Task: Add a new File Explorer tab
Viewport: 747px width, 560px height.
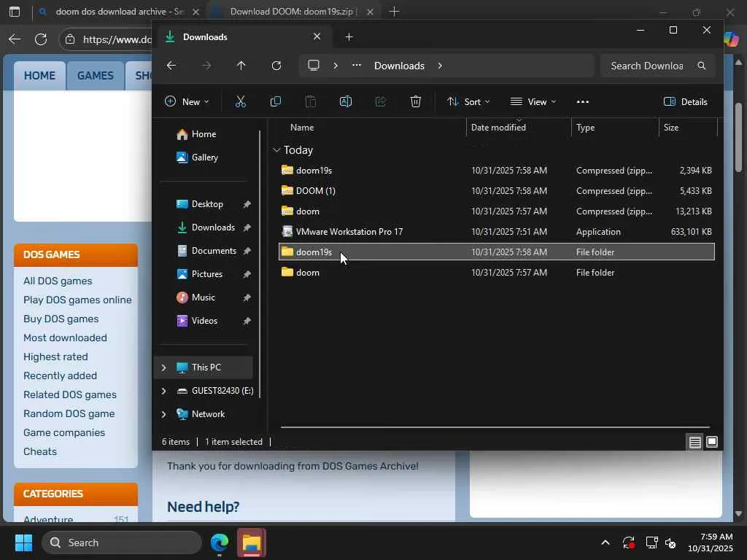Action: tap(349, 36)
